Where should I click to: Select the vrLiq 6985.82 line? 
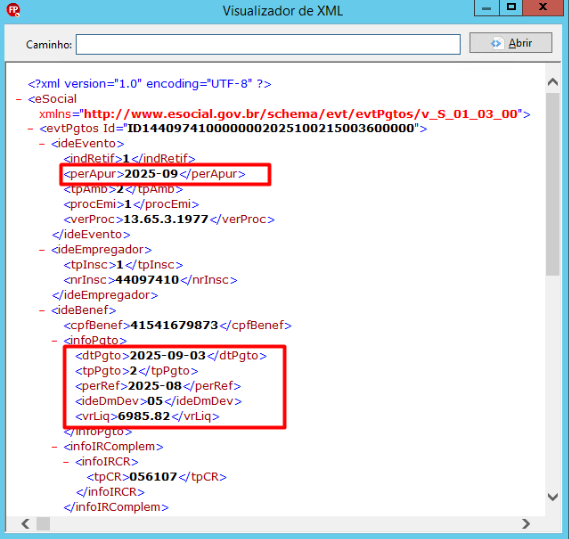tap(147, 416)
